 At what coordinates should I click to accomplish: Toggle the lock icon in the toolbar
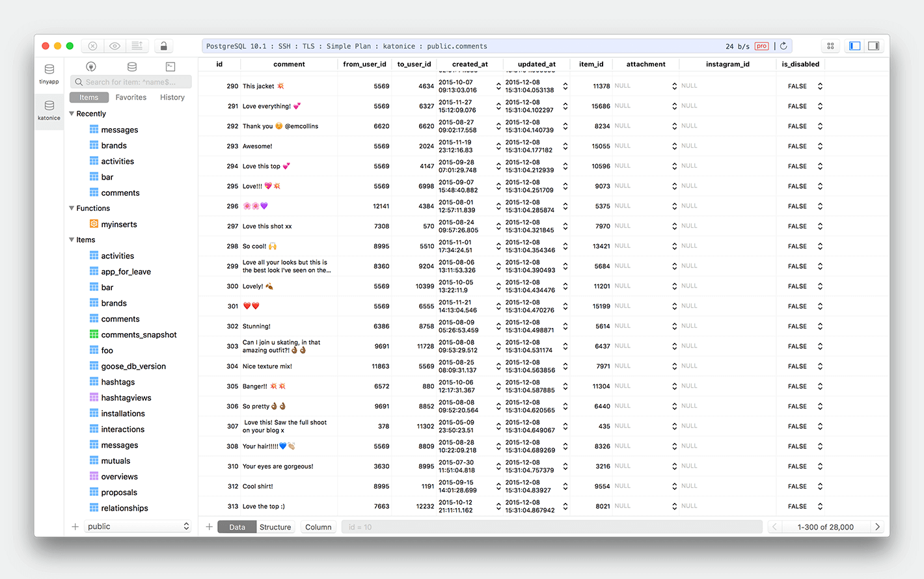tap(164, 46)
